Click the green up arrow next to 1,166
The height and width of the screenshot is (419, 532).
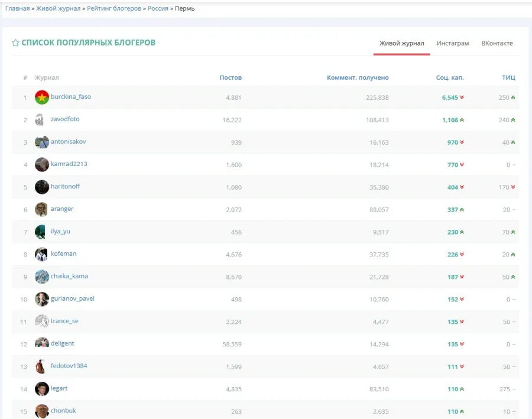pos(462,120)
